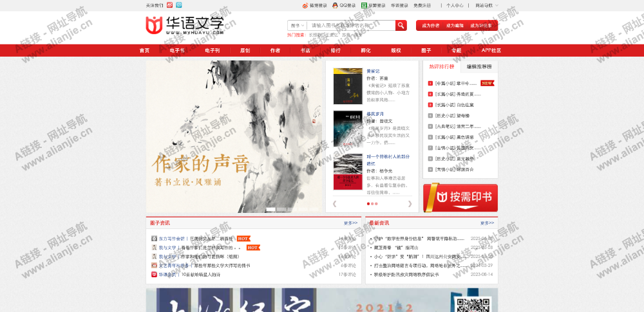Open the 华语登录 link
Screen dimensions: 644x312
tap(400, 5)
